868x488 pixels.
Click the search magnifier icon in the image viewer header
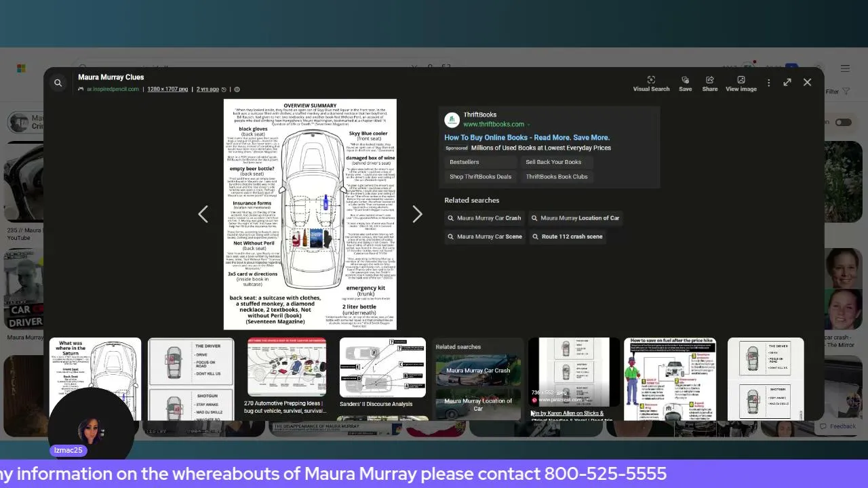(x=58, y=83)
